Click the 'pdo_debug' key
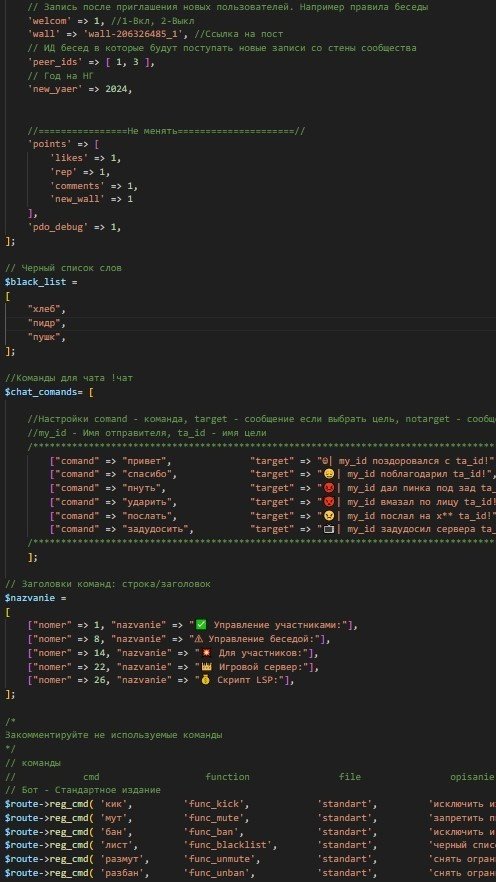Image resolution: width=496 pixels, height=882 pixels. click(x=58, y=227)
